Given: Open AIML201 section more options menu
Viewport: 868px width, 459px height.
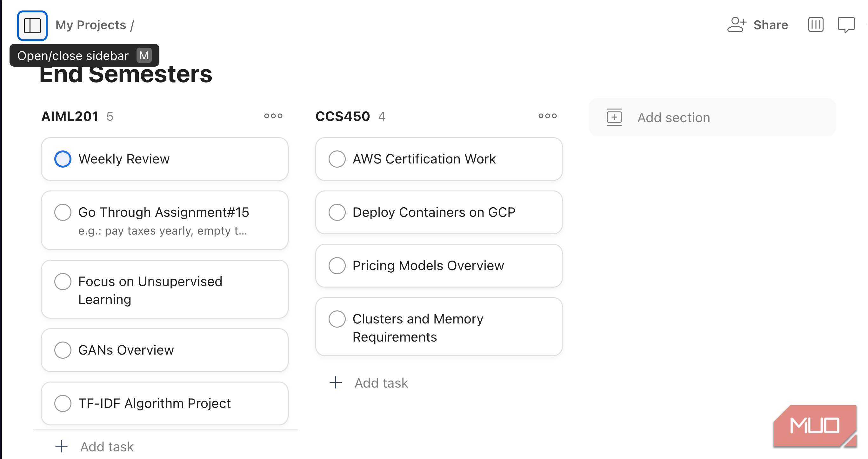Looking at the screenshot, I should pyautogui.click(x=273, y=116).
